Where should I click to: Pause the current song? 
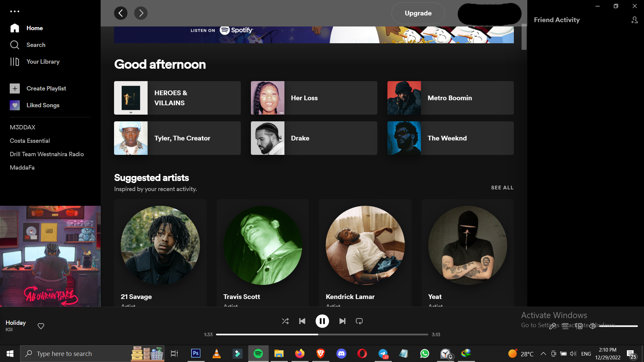tap(322, 321)
